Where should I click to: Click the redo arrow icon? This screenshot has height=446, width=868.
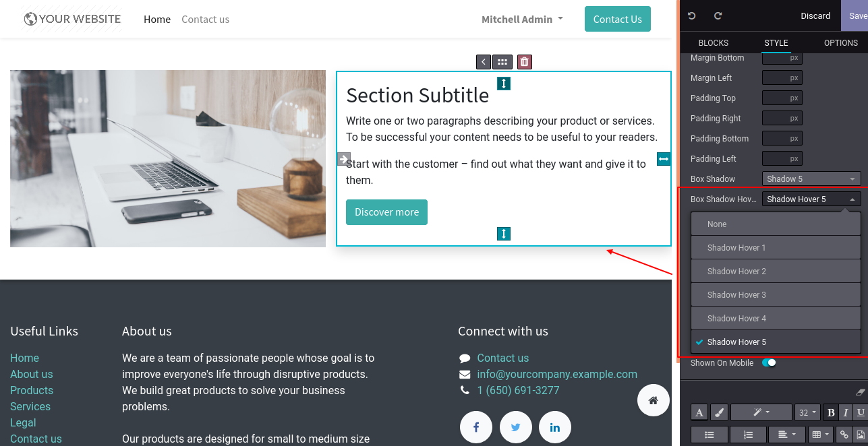[x=718, y=15]
